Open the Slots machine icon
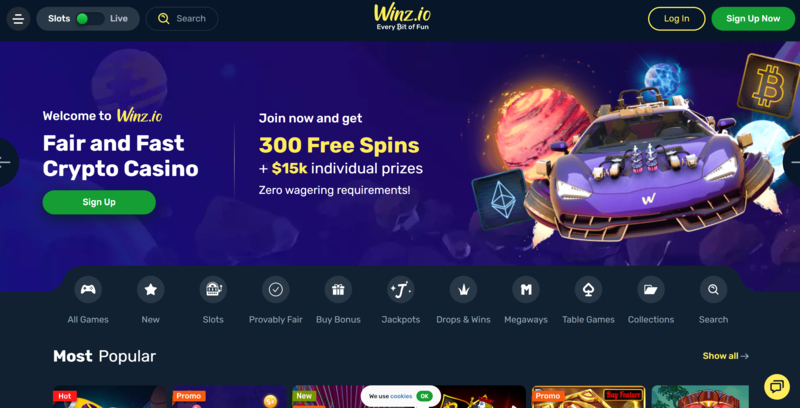This screenshot has height=408, width=800. point(213,290)
